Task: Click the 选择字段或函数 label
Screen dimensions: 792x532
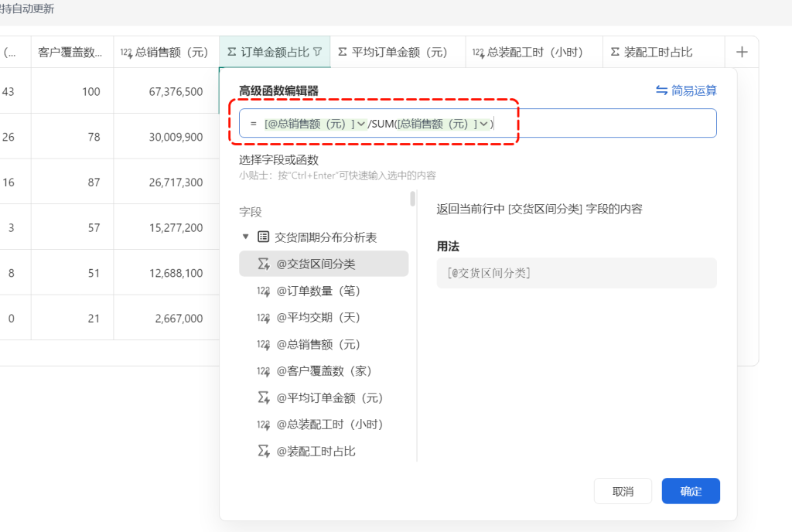Action: pos(278,160)
